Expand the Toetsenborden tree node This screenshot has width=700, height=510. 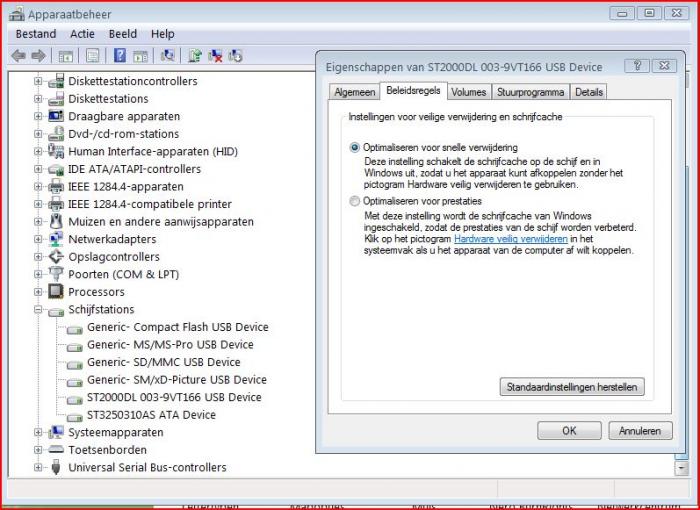38,449
